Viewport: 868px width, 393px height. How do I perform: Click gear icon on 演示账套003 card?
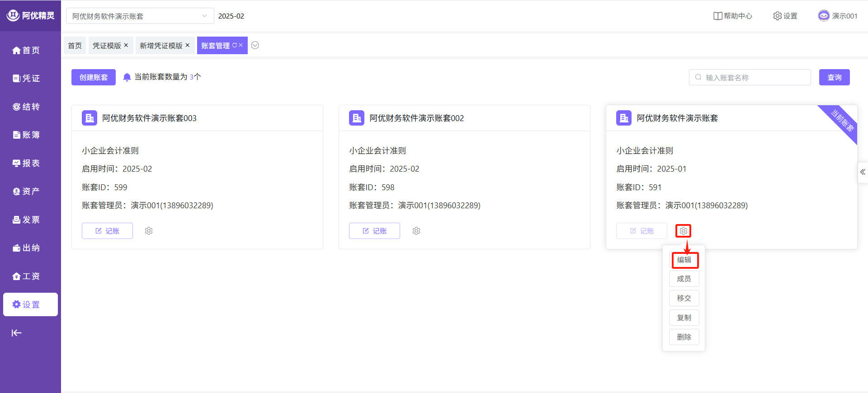point(149,231)
